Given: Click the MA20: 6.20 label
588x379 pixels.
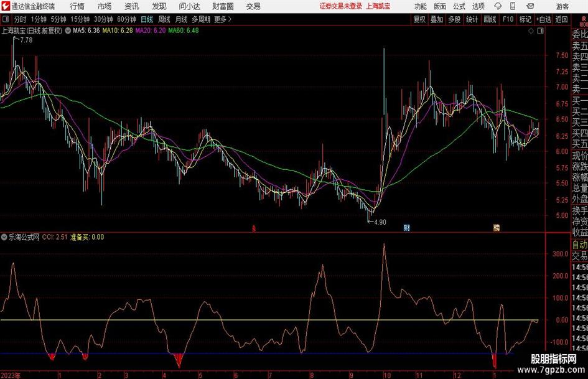Looking at the screenshot, I should pyautogui.click(x=151, y=30).
